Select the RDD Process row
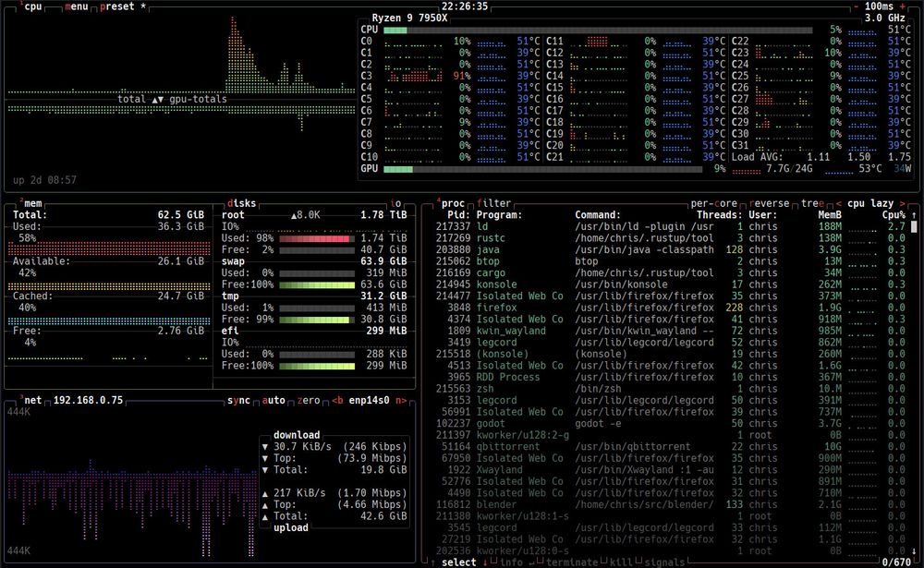924x568 pixels. tap(670, 377)
